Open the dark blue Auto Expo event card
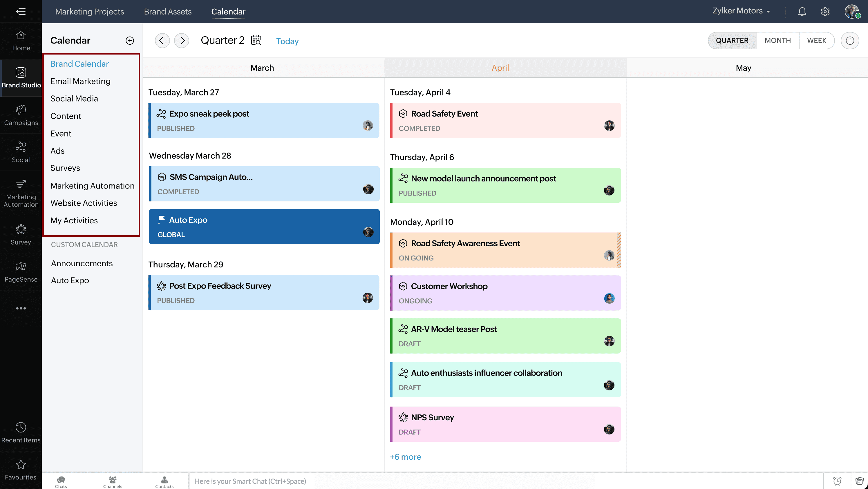868x489 pixels. pos(264,227)
